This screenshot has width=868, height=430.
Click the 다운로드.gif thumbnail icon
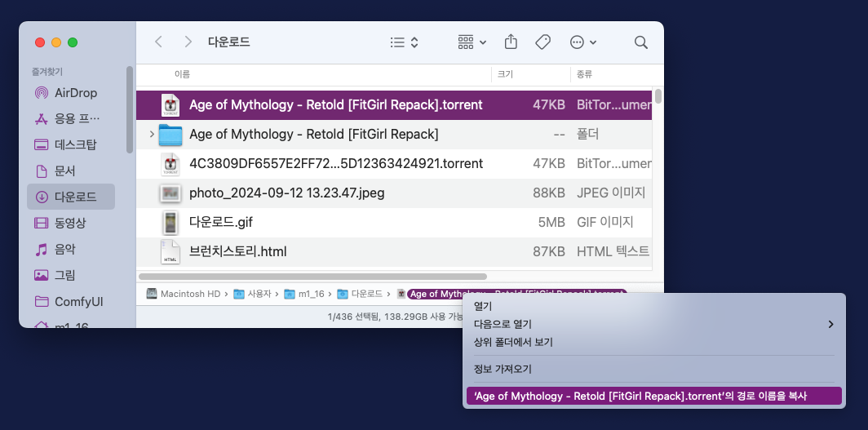click(x=170, y=223)
